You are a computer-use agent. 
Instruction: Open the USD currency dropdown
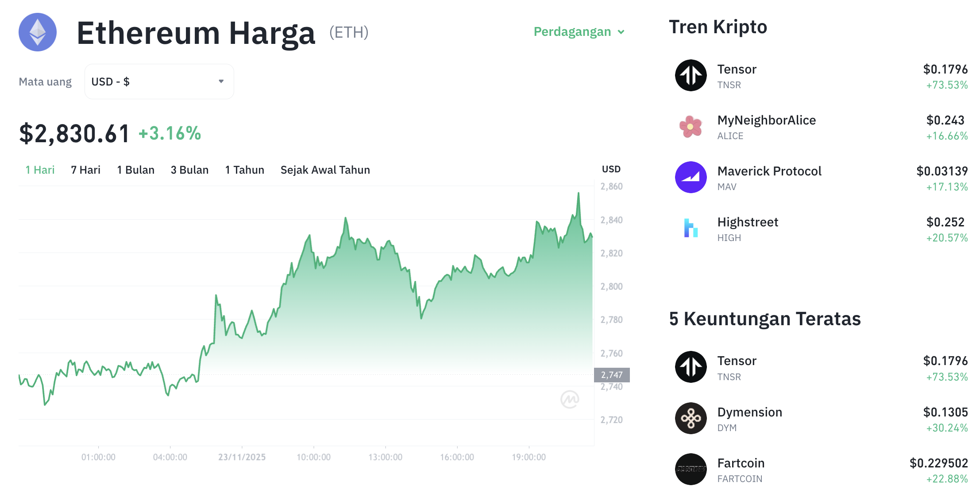click(158, 81)
